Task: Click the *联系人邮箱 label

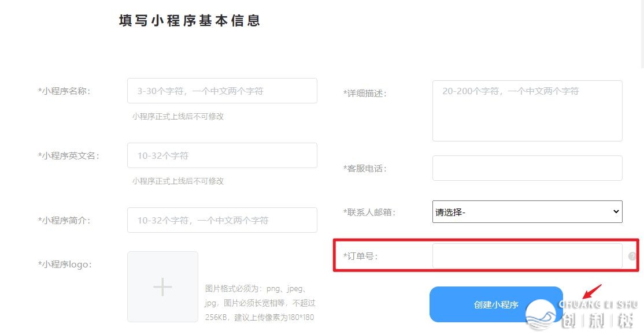Action: pyautogui.click(x=369, y=212)
